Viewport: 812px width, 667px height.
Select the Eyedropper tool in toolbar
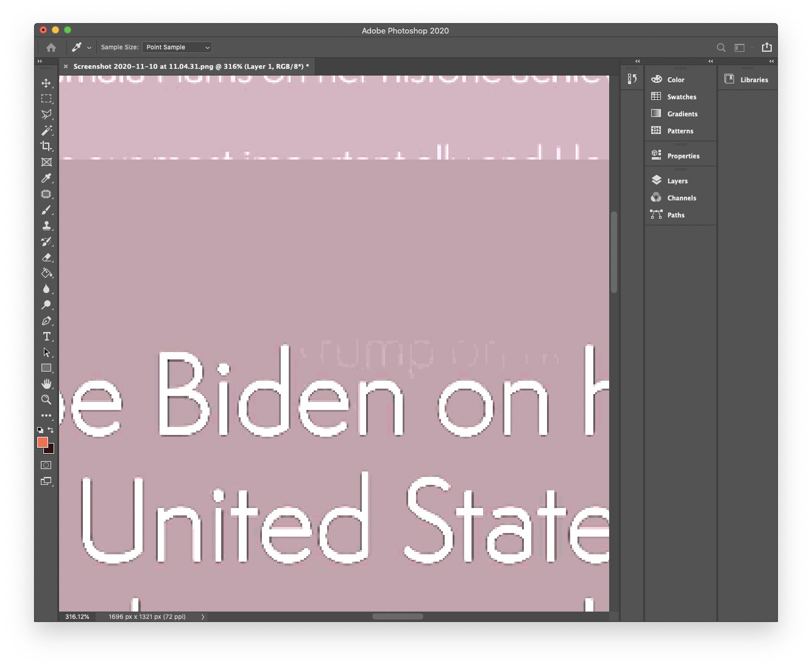(46, 178)
